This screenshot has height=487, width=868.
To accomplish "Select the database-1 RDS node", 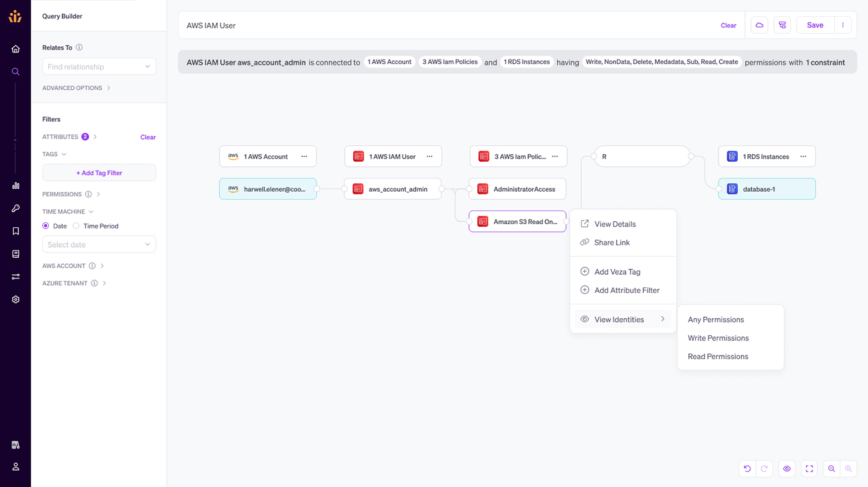I will pyautogui.click(x=767, y=189).
